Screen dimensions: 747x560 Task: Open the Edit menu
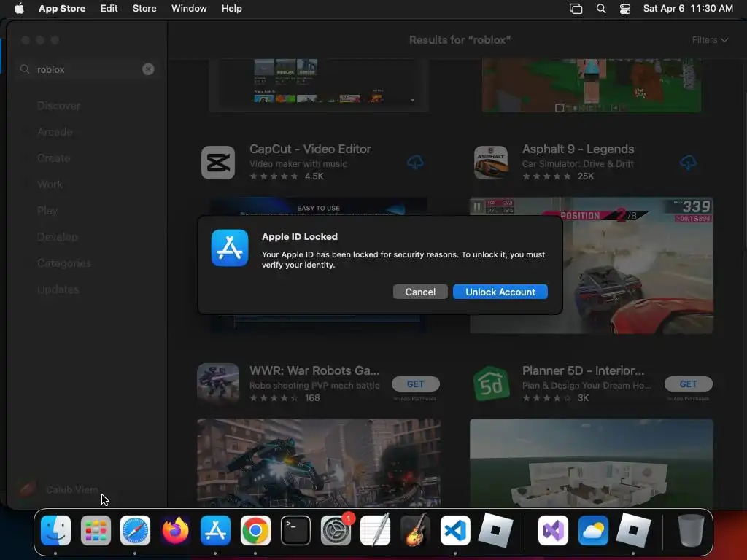click(x=109, y=9)
